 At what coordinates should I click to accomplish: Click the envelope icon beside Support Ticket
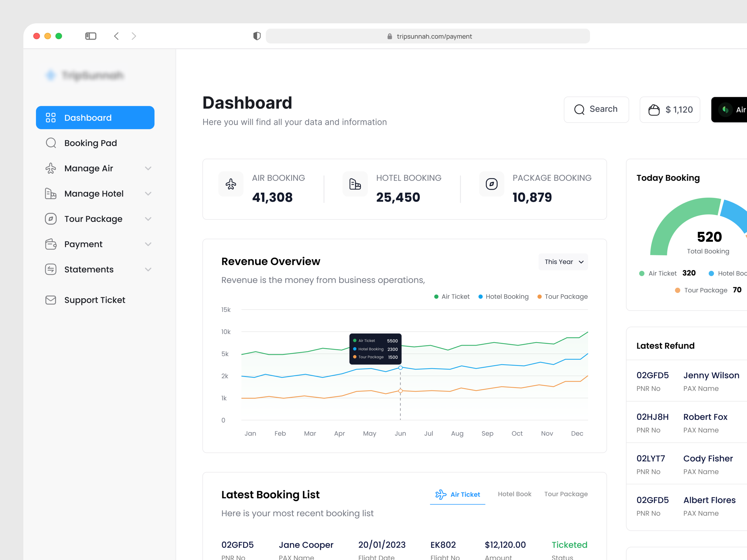click(51, 300)
